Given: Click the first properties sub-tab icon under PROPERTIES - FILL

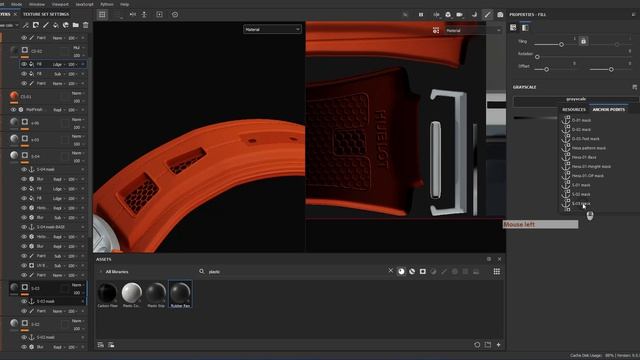Looking at the screenshot, I should point(513,28).
